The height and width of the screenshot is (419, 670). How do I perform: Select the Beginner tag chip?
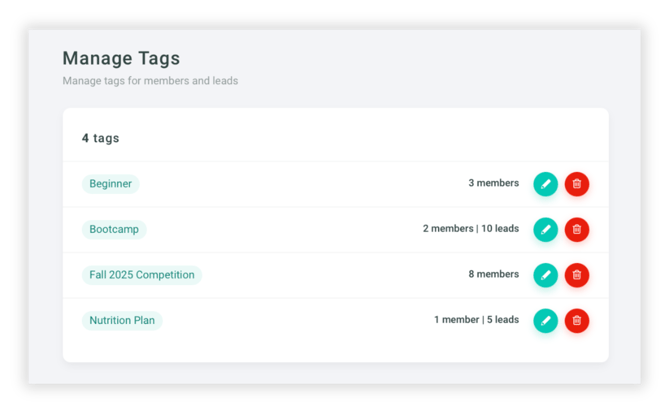coord(110,184)
